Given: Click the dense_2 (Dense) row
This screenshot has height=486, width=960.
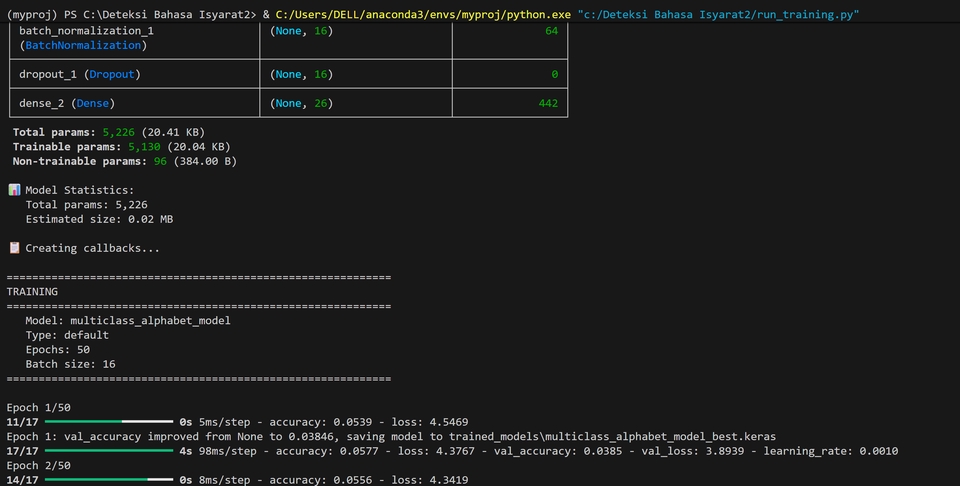Looking at the screenshot, I should pos(288,103).
